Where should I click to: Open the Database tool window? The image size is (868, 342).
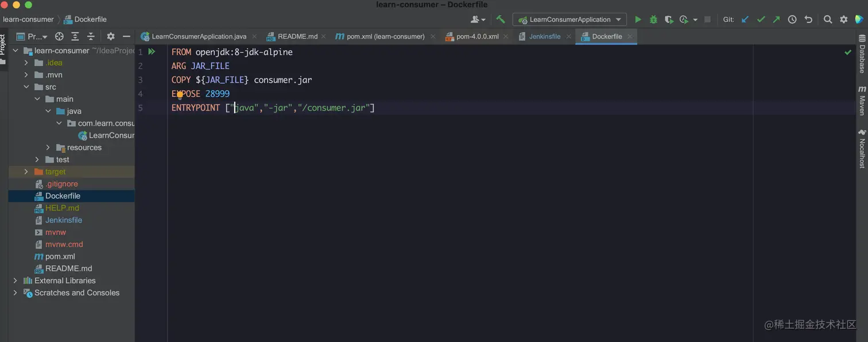tap(862, 54)
